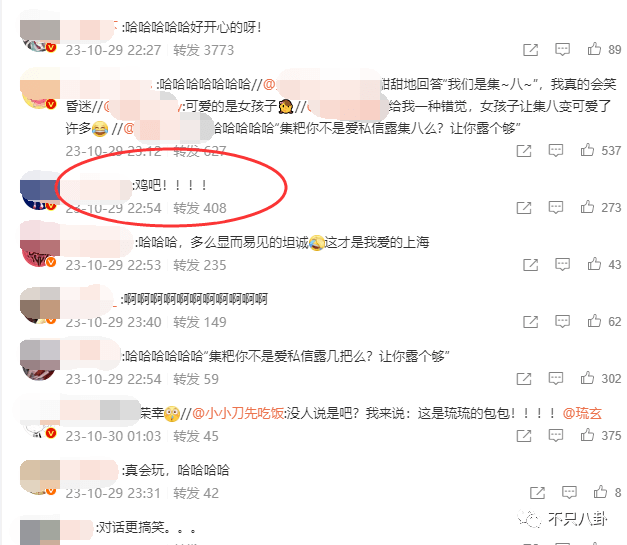
Task: Open 转发 408 reposts under circled comment
Action: [x=200, y=208]
